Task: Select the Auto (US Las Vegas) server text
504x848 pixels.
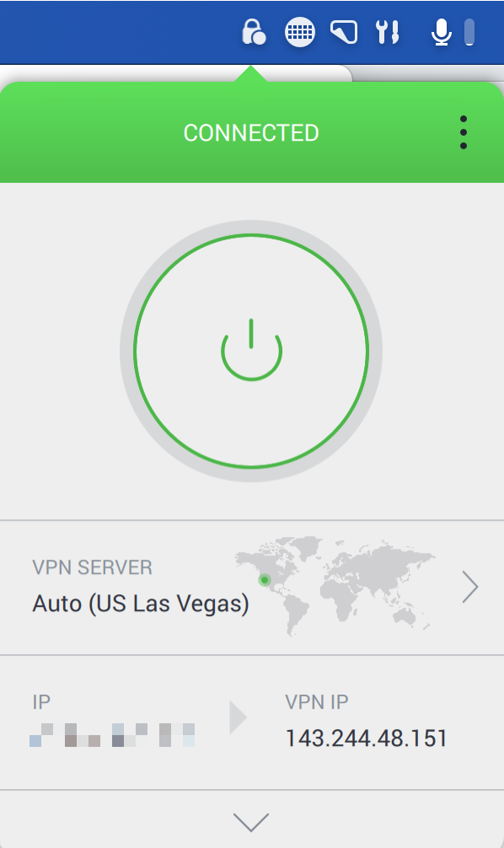Action: pyautogui.click(x=141, y=604)
